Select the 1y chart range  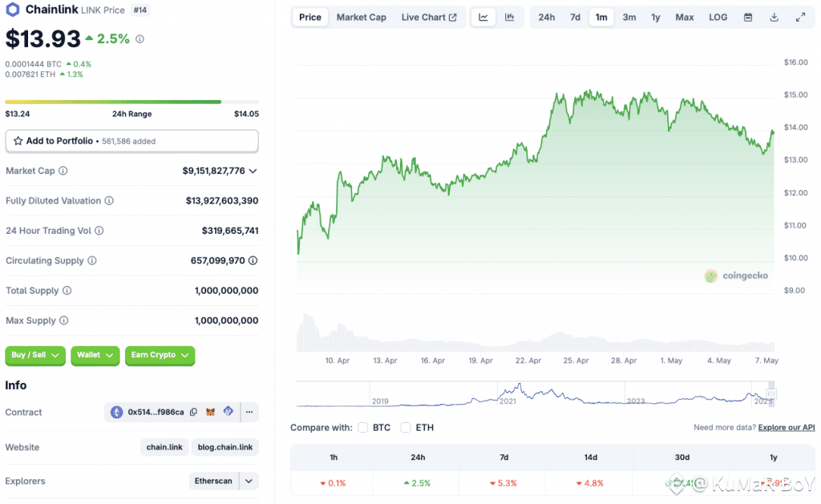pyautogui.click(x=656, y=18)
